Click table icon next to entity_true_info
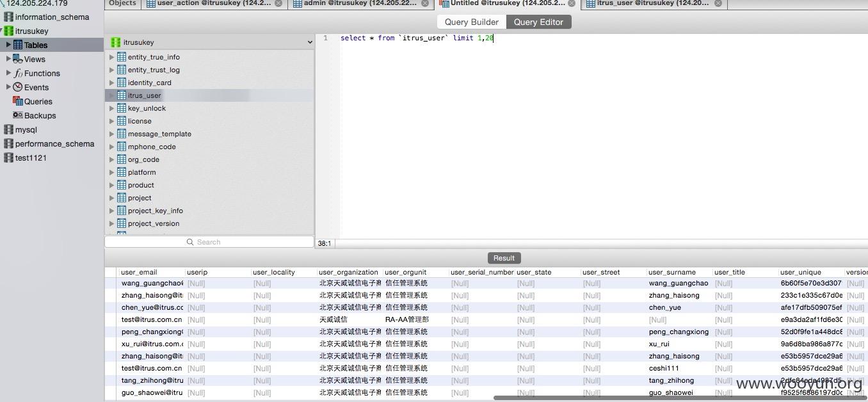 122,57
